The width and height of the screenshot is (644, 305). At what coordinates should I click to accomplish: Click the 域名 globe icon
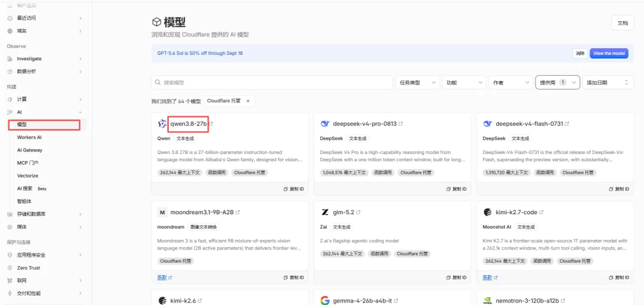[10, 31]
